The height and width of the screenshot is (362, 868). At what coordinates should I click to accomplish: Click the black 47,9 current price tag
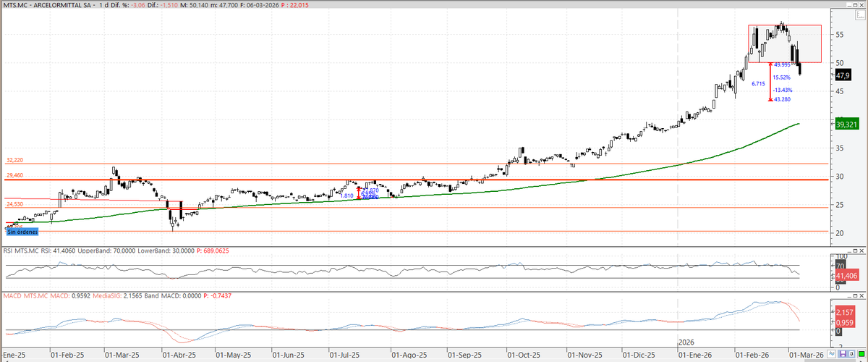(x=843, y=75)
